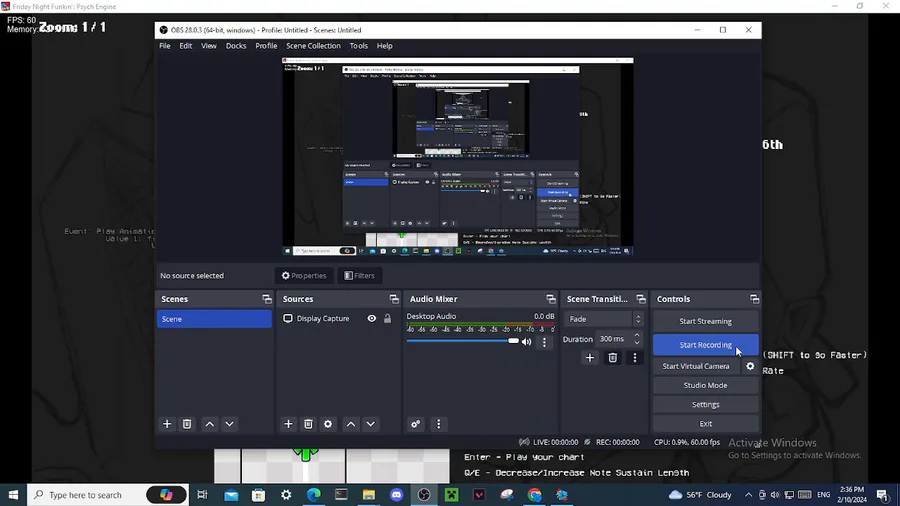900x506 pixels.
Task: Open Discord from the taskbar
Action: [x=397, y=495]
